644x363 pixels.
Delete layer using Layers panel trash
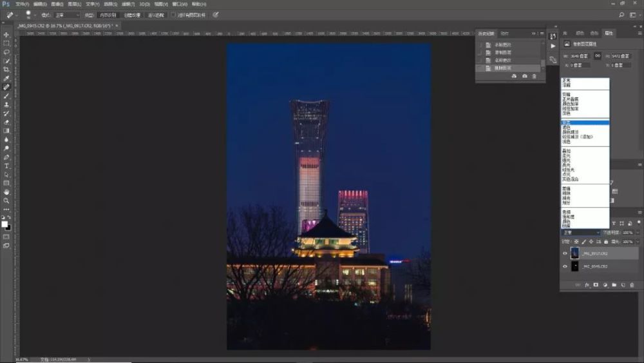[632, 285]
